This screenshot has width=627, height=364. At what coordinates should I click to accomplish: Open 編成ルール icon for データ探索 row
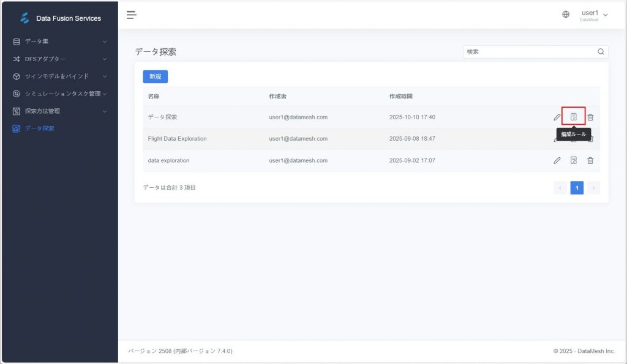point(574,116)
